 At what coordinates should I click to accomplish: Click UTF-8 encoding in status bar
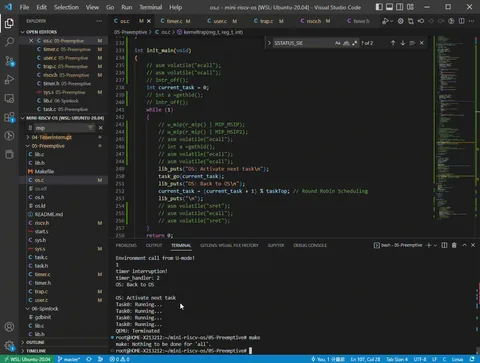click(420, 359)
